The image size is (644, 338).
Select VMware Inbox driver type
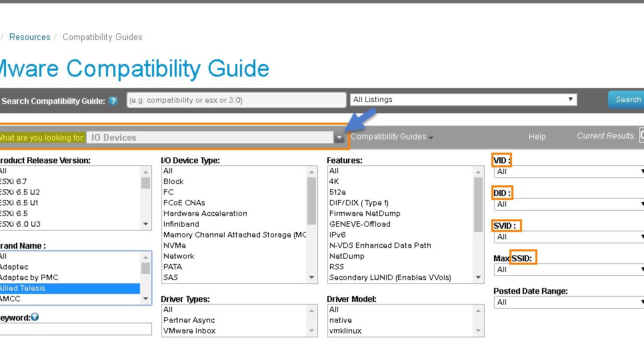[189, 331]
